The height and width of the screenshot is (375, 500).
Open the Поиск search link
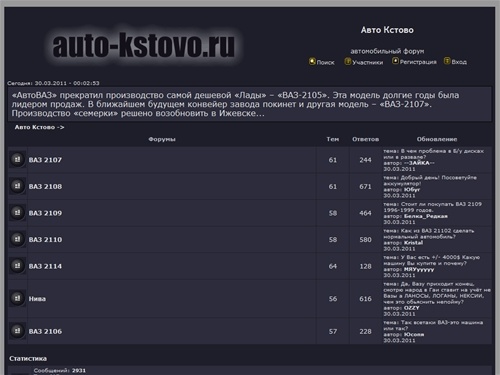(x=325, y=62)
